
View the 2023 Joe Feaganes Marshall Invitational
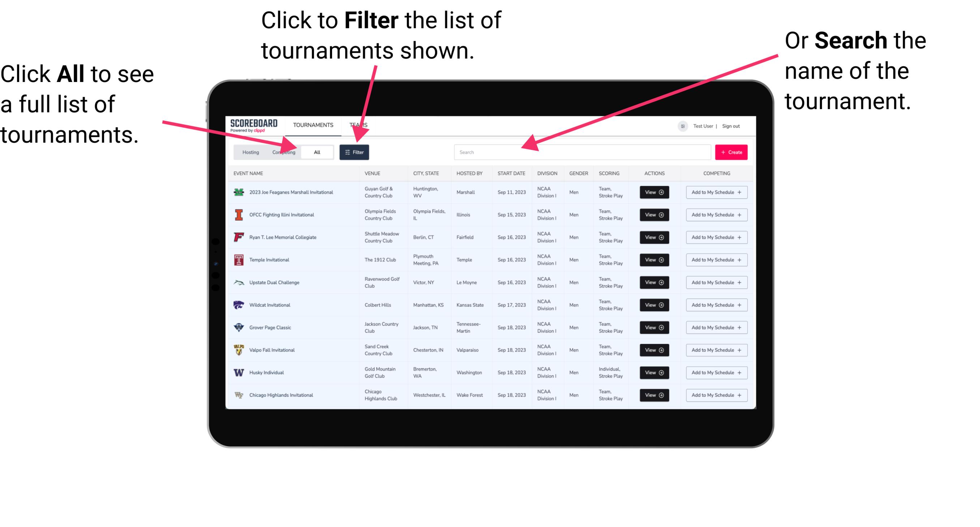654,192
